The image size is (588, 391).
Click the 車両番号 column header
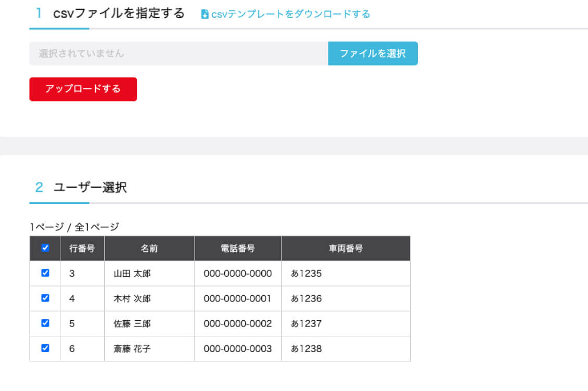pos(345,248)
